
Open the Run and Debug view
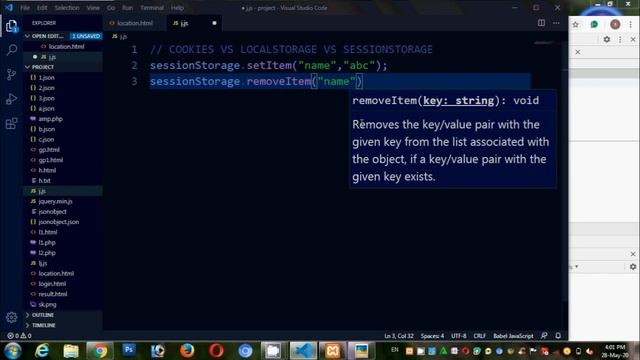point(11,99)
